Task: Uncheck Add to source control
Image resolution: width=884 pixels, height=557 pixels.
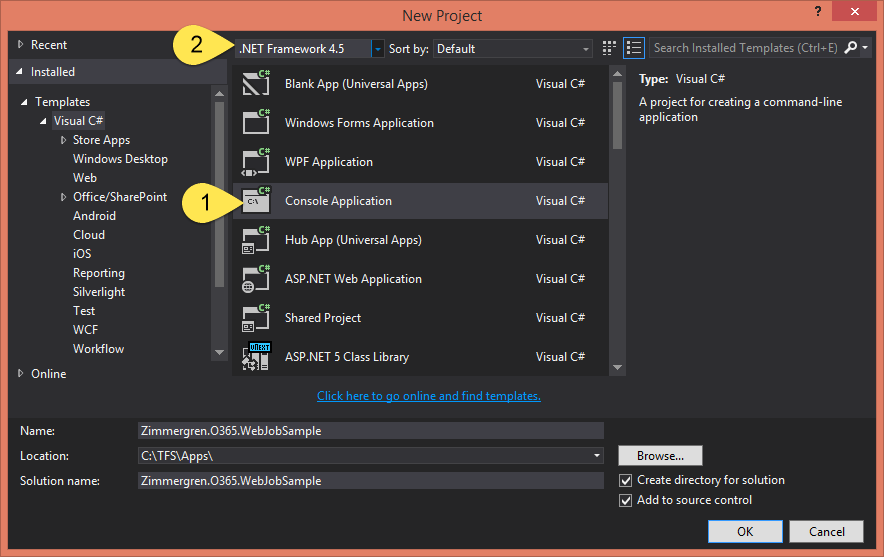Action: click(x=626, y=500)
